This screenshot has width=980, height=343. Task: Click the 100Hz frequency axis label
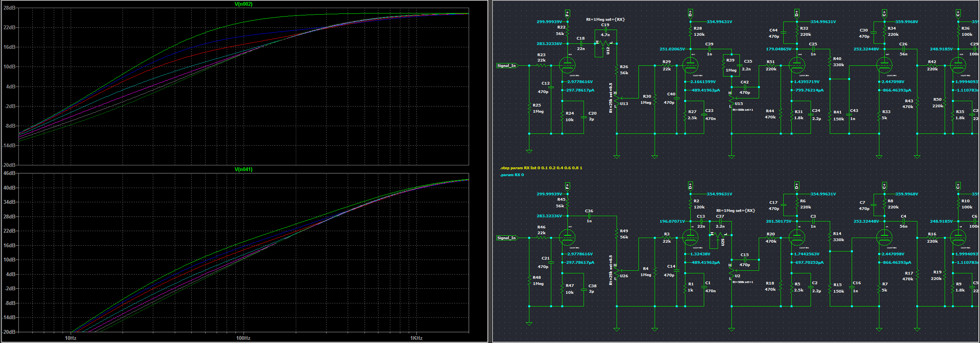click(243, 338)
